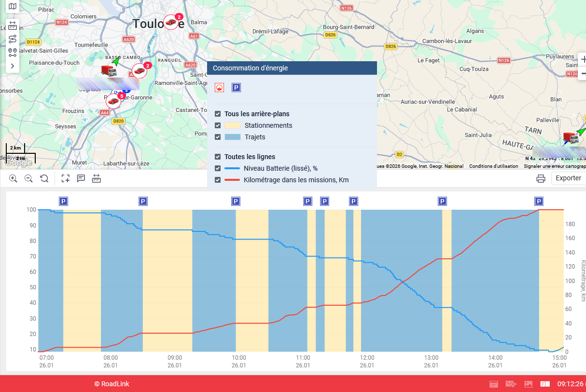Click the chart zoom-in magnifier icon
This screenshot has height=392, width=586.
coord(13,178)
